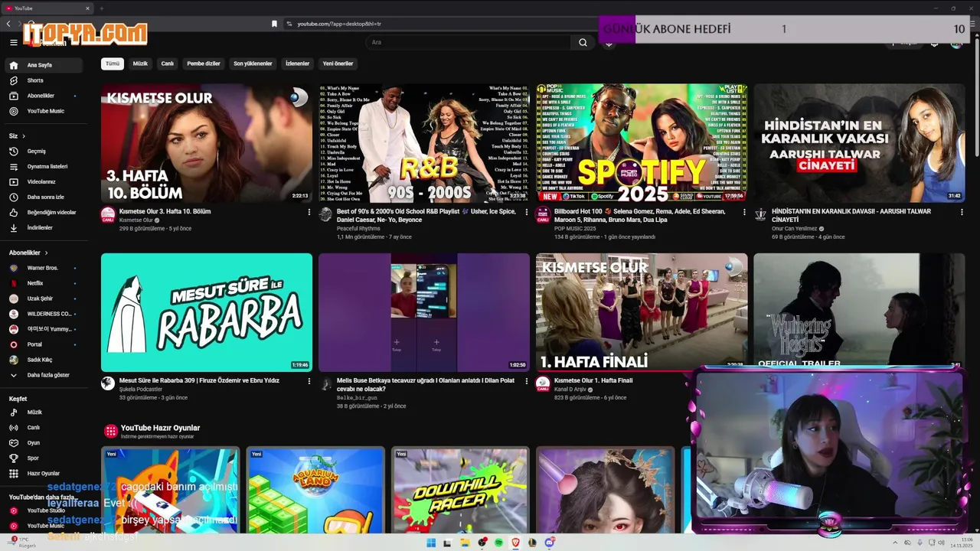This screenshot has height=551, width=980.
Task: Select the Canlı filter chip
Action: tap(167, 64)
